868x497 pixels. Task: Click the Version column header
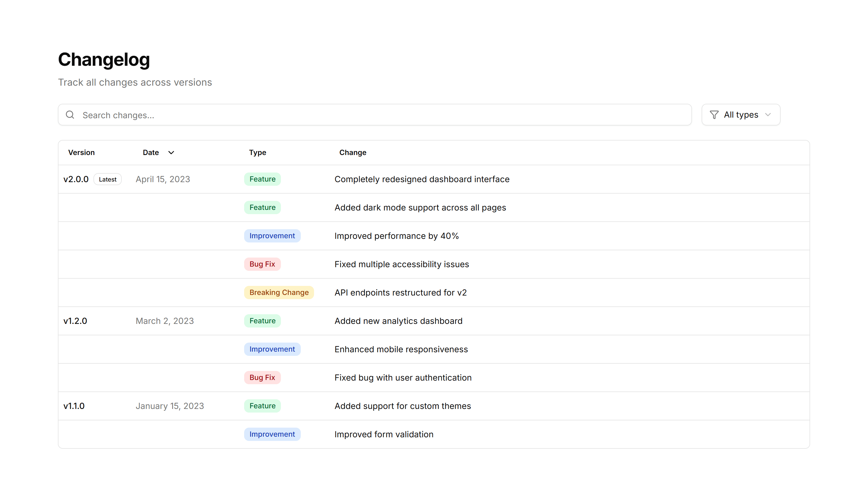click(81, 153)
